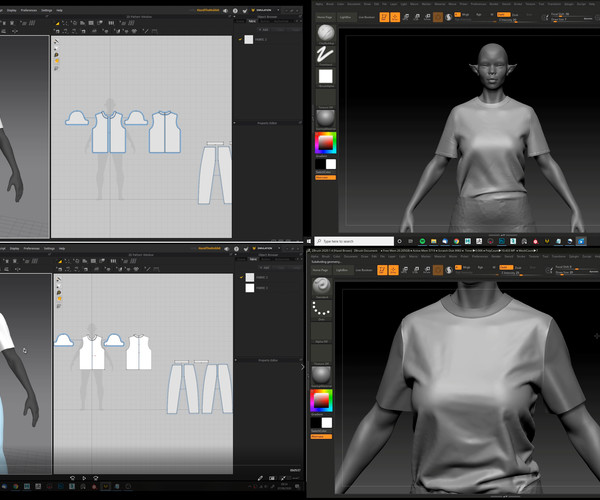The image size is (600, 500).
Task: Select Scale tool in top ZBrush window
Action: [417, 17]
